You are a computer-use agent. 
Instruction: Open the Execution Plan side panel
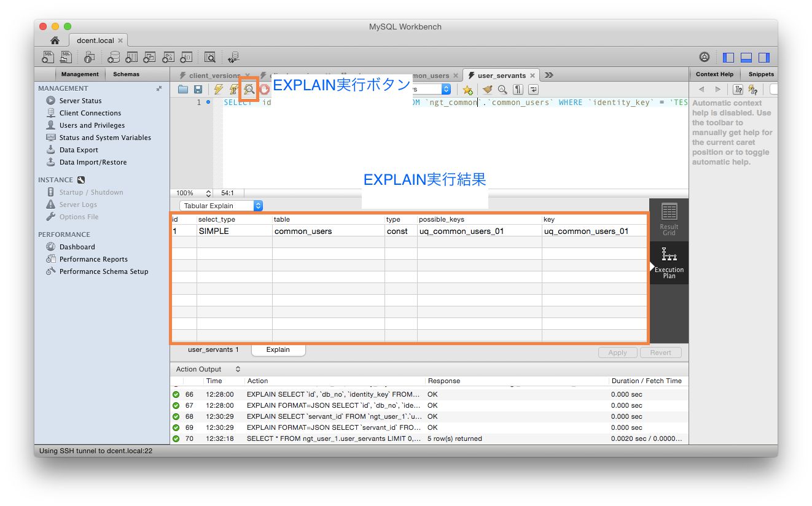point(669,263)
